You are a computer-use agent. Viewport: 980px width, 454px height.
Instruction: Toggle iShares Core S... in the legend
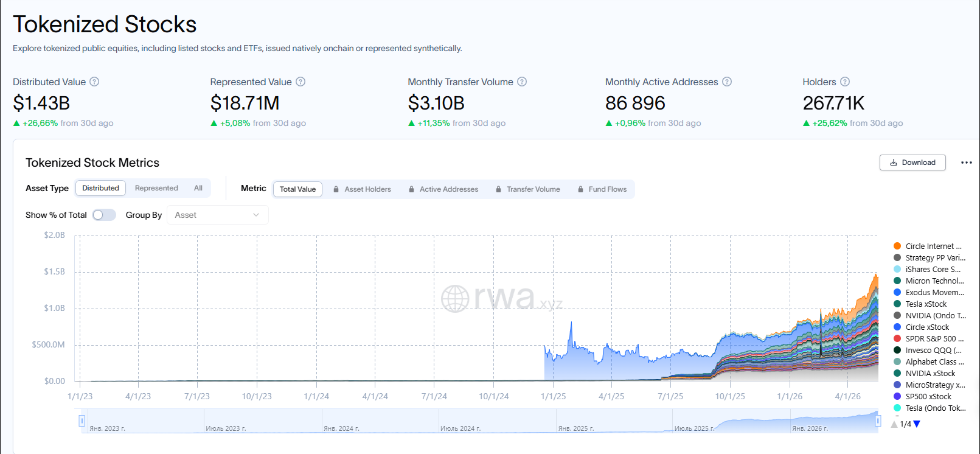click(x=927, y=269)
